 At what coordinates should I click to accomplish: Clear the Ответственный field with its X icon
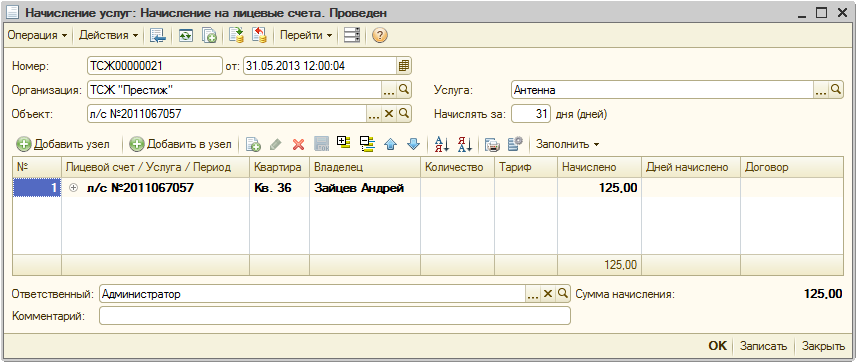(548, 294)
